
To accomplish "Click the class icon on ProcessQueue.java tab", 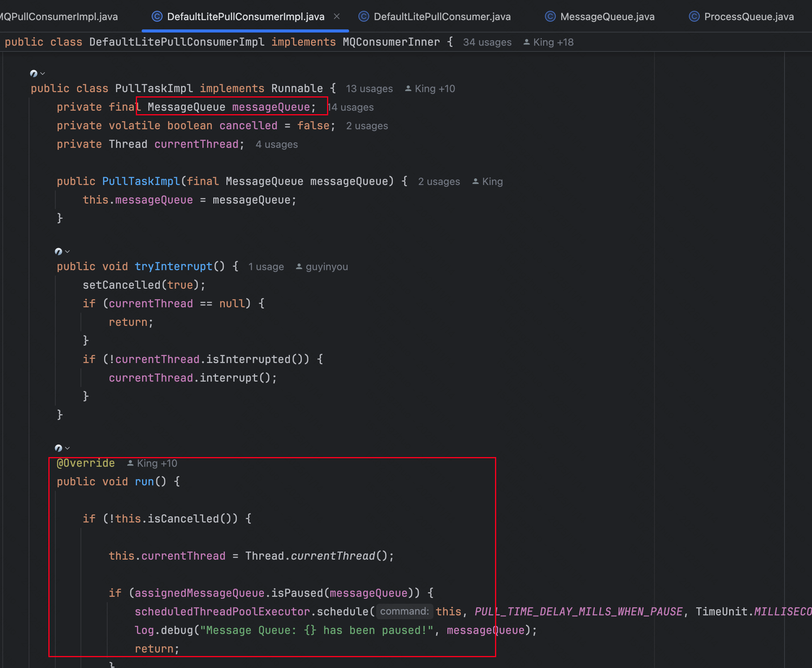I will click(x=694, y=17).
